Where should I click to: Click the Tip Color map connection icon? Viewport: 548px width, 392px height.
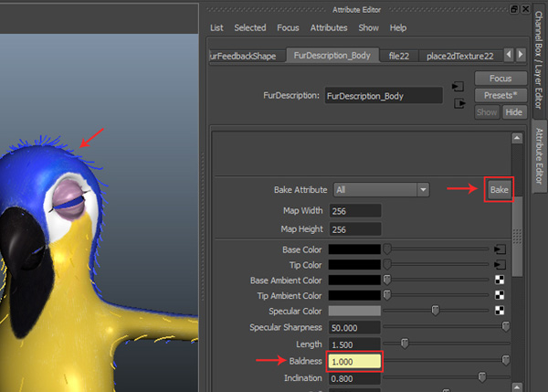point(500,265)
